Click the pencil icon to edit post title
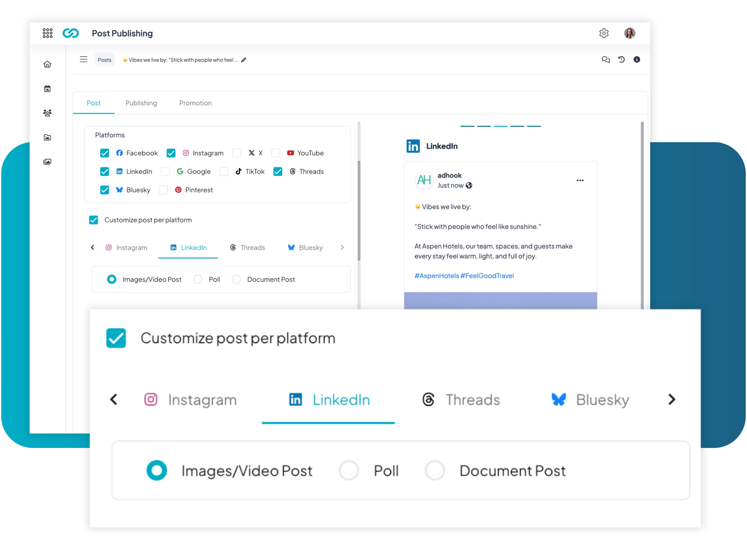The width and height of the screenshot is (747, 560). [x=244, y=60]
